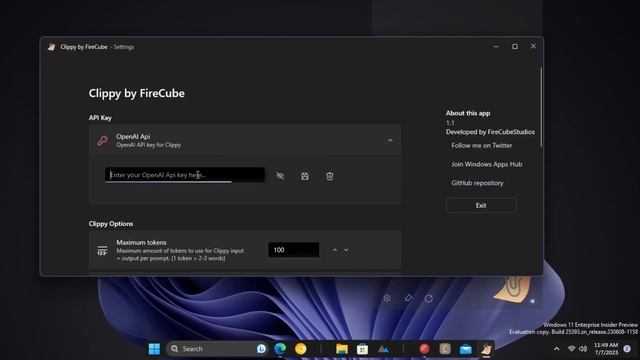Close the Clippy settings window
This screenshot has width=640, height=360.
pyautogui.click(x=533, y=46)
